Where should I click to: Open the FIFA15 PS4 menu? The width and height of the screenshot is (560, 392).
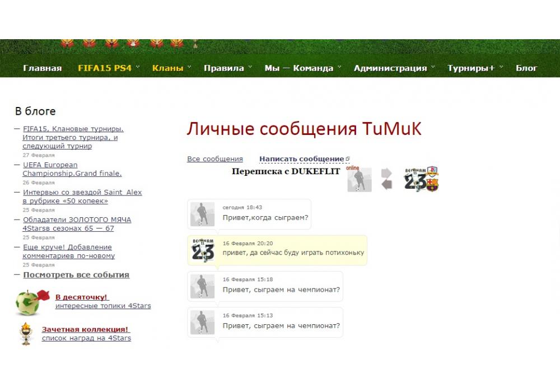point(105,68)
